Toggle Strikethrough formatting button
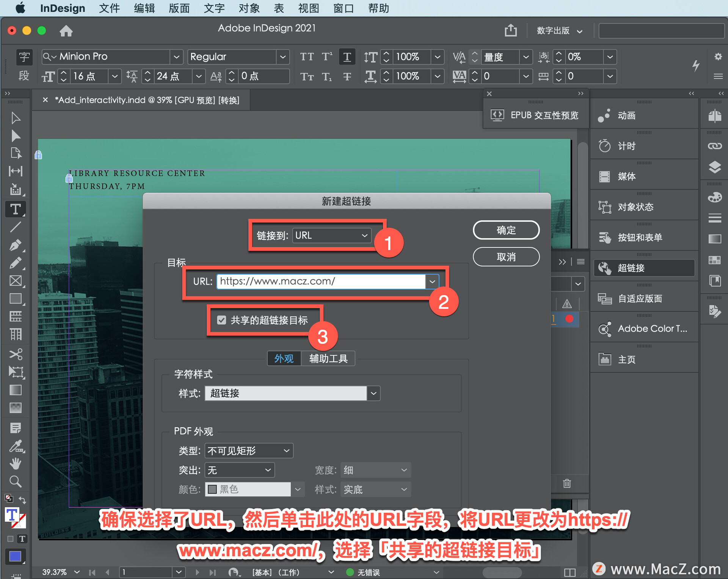The height and width of the screenshot is (579, 728). tap(347, 76)
